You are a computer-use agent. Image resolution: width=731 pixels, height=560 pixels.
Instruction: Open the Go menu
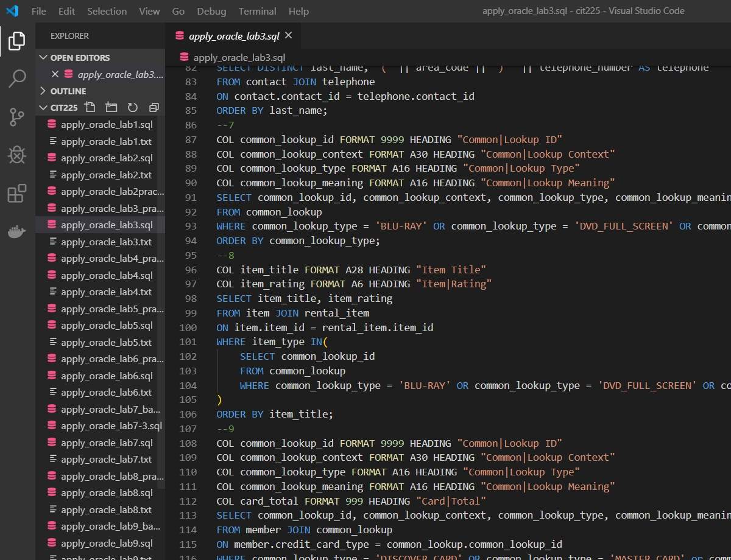pyautogui.click(x=178, y=11)
